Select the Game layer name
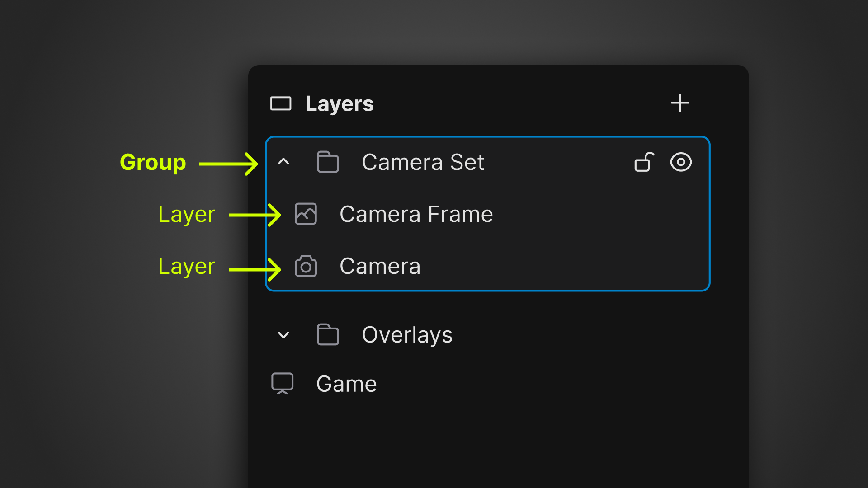 click(x=346, y=384)
